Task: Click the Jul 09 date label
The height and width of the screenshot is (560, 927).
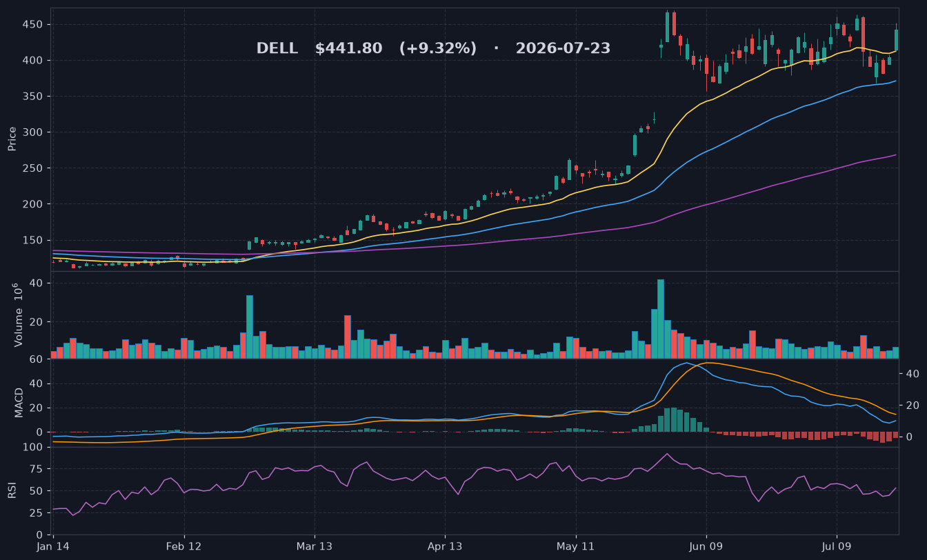Action: (837, 546)
